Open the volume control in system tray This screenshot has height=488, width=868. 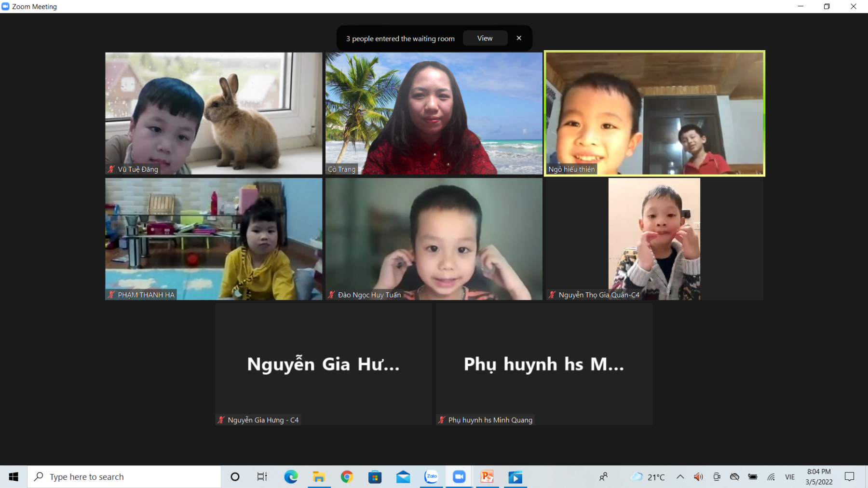[x=698, y=477]
